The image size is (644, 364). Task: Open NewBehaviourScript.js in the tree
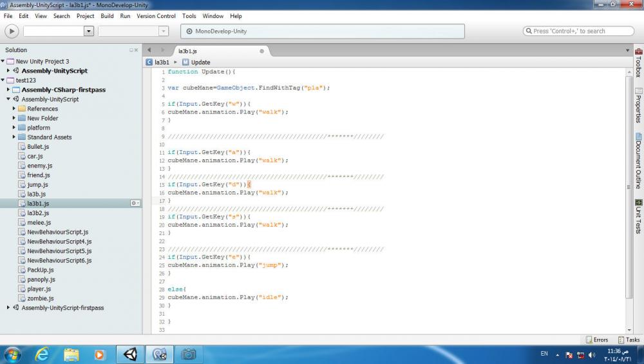point(57,232)
